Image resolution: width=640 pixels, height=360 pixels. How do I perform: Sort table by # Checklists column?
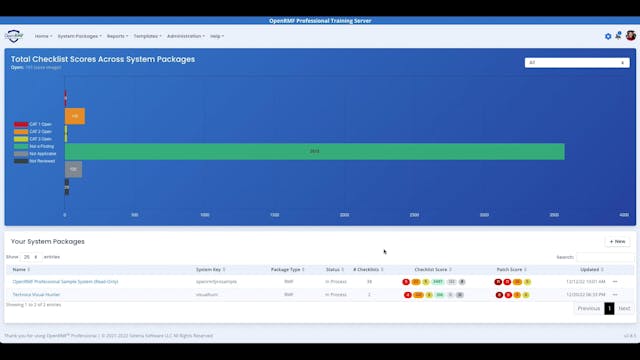368,269
